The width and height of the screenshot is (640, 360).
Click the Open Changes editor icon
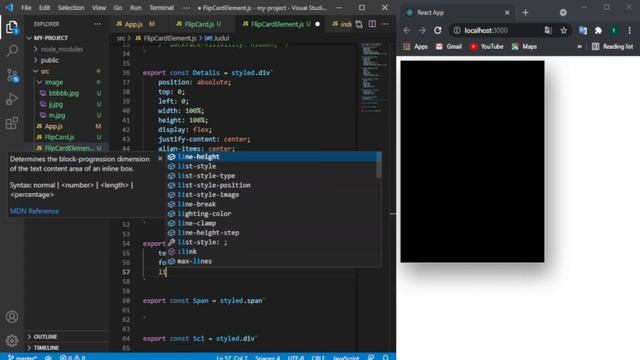[359, 24]
